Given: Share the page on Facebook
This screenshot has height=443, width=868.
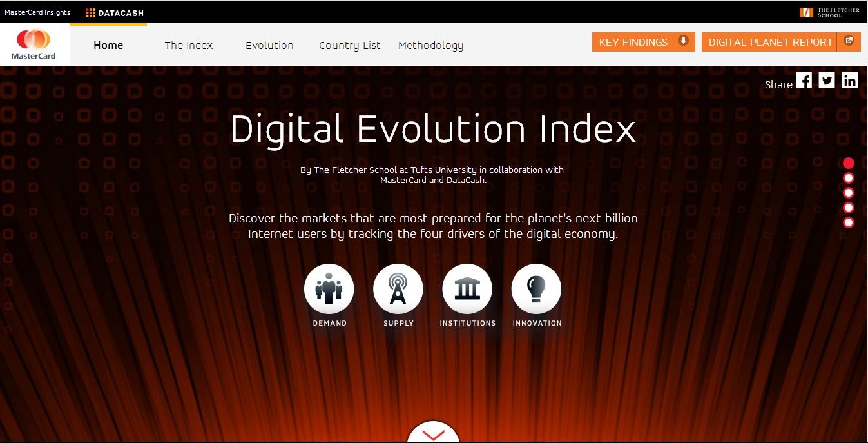Looking at the screenshot, I should (x=804, y=81).
